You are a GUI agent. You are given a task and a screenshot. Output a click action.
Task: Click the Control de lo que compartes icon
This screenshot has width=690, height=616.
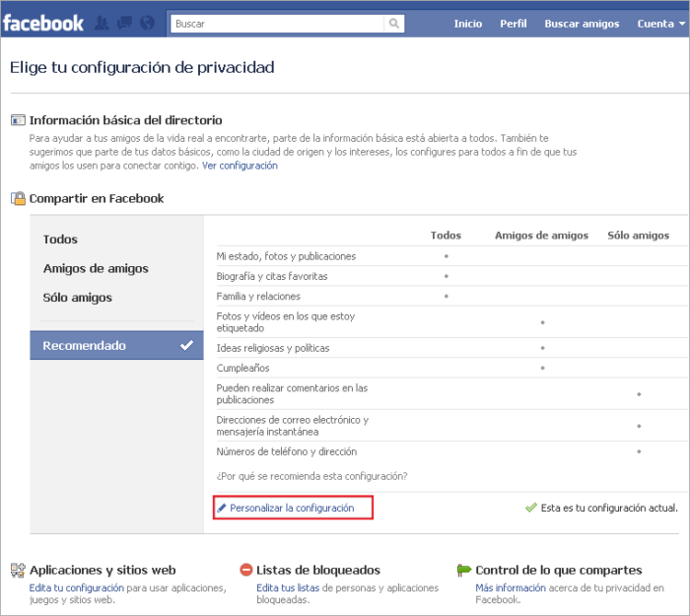[x=464, y=570]
